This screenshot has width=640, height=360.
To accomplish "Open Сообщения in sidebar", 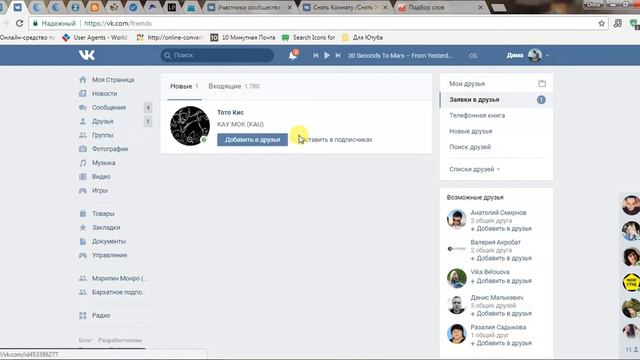I will pyautogui.click(x=109, y=107).
